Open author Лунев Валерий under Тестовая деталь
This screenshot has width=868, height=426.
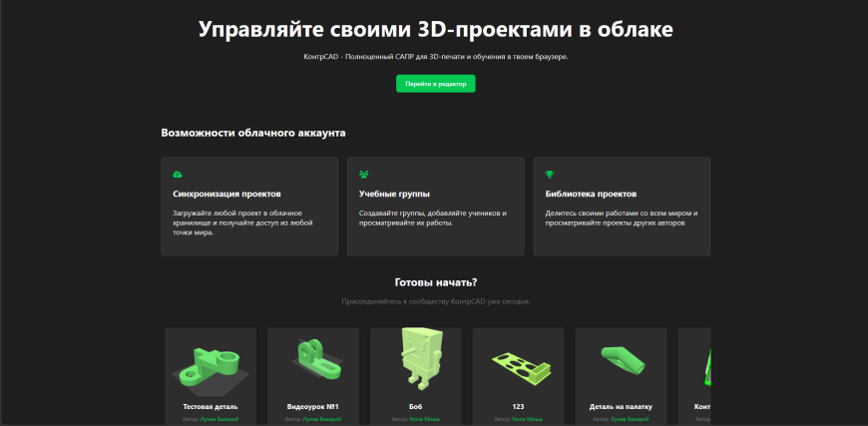click(219, 419)
